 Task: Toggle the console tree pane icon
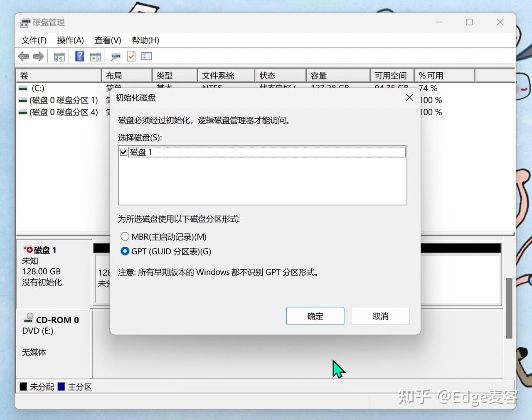[59, 56]
